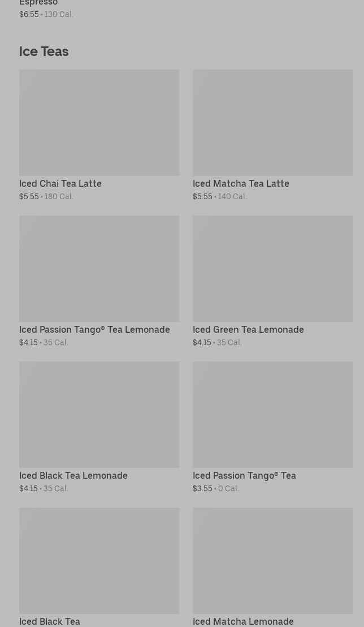This screenshot has width=364, height=627.
Task: Select the Iced Passion Tango Tea title
Action: [x=244, y=475]
